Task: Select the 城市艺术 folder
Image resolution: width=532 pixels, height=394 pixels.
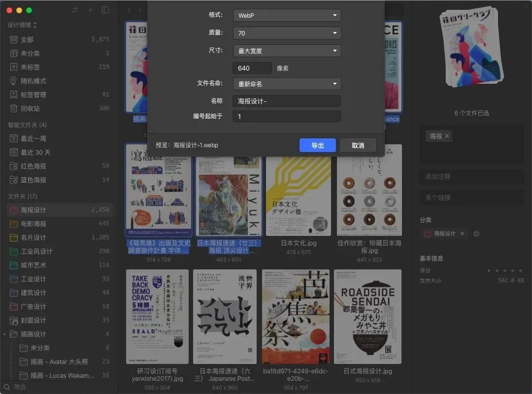Action: (x=60, y=265)
